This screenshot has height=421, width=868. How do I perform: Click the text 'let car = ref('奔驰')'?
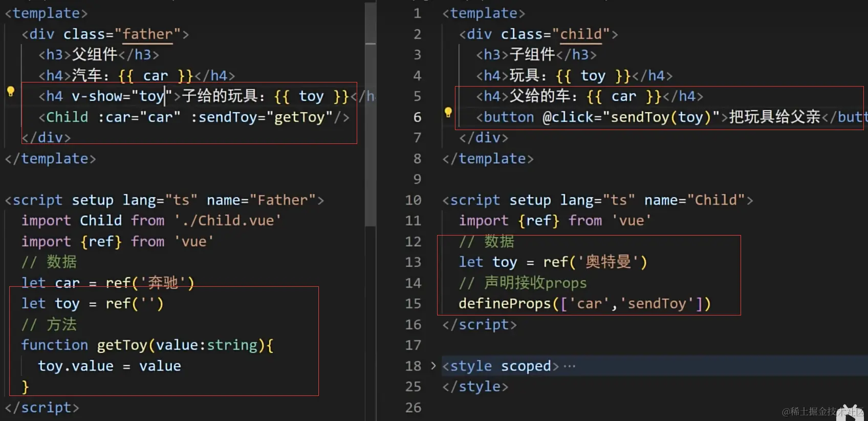coord(107,283)
